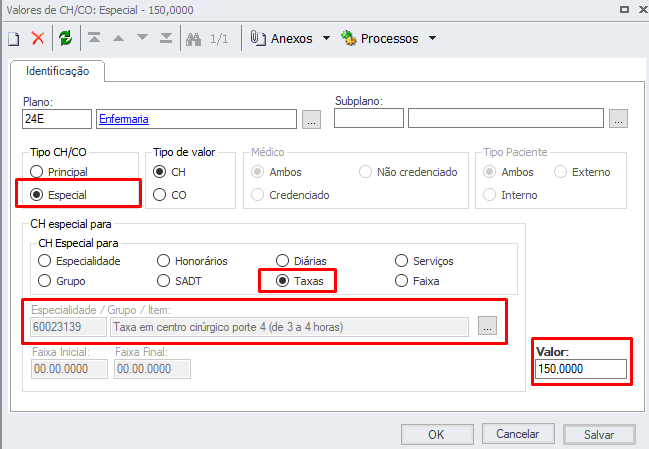The width and height of the screenshot is (649, 449).
Task: Select CO under Tipo de valor
Action: pos(160,194)
